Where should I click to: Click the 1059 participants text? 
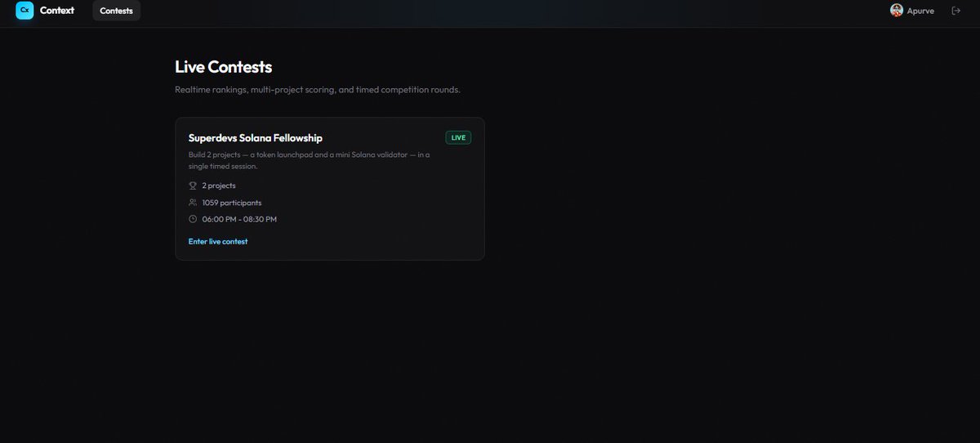tap(232, 203)
